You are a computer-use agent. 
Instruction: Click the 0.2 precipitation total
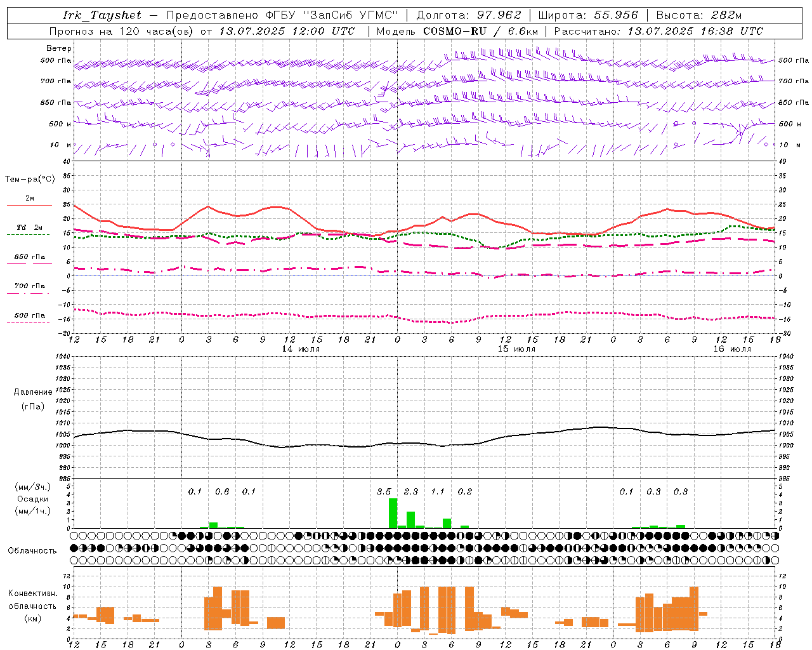click(465, 492)
